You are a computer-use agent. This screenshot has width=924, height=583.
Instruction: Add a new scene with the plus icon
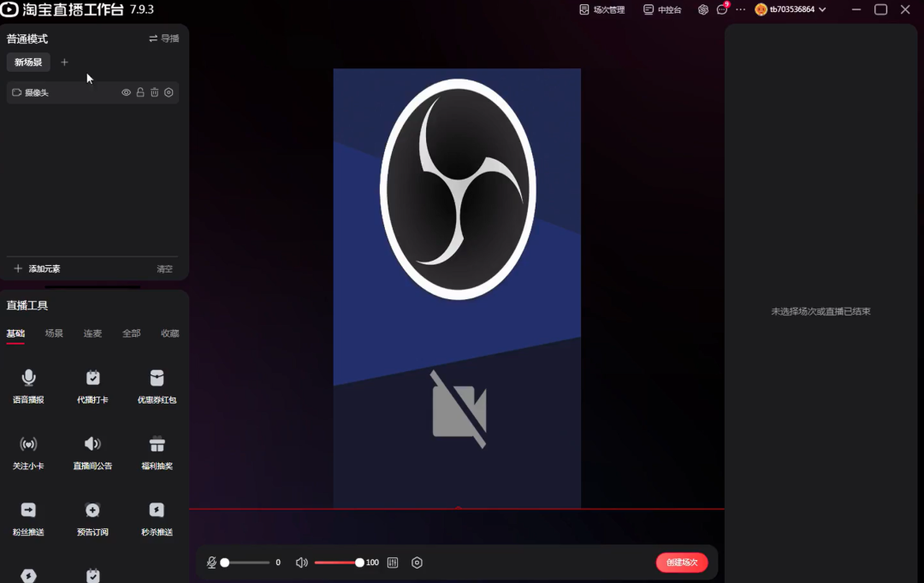tap(64, 62)
